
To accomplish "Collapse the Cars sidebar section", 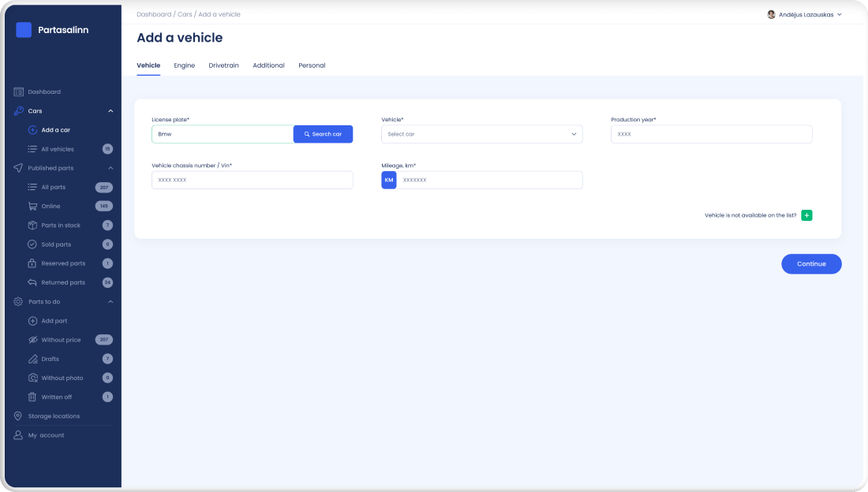I will [110, 111].
